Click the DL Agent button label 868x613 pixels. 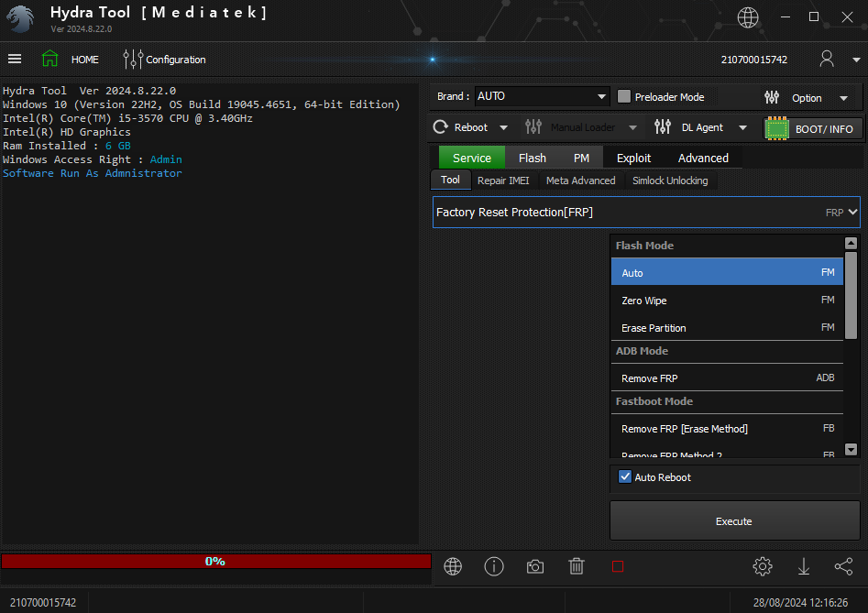702,127
